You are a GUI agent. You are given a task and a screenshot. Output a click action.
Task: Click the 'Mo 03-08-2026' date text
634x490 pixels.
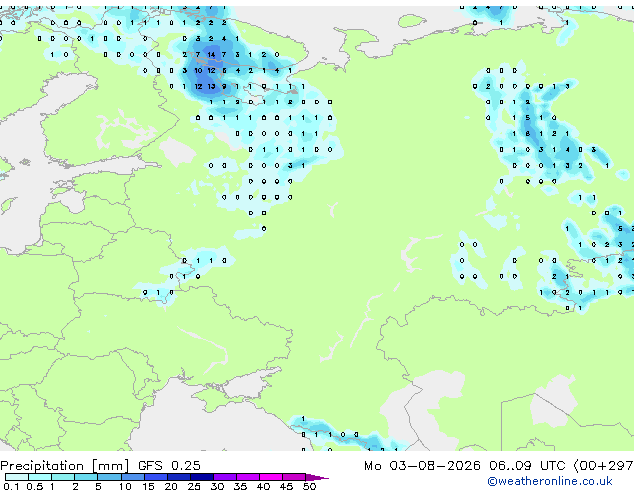coord(422,466)
